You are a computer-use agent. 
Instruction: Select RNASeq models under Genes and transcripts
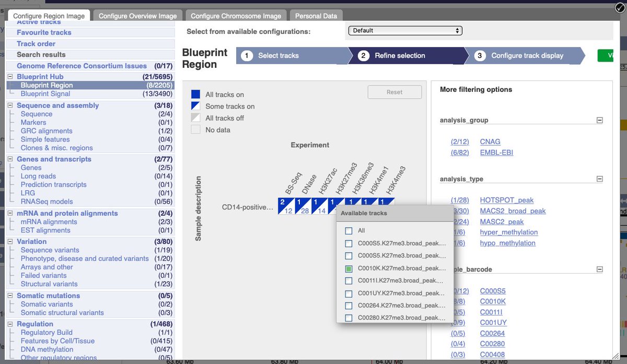[x=47, y=202]
